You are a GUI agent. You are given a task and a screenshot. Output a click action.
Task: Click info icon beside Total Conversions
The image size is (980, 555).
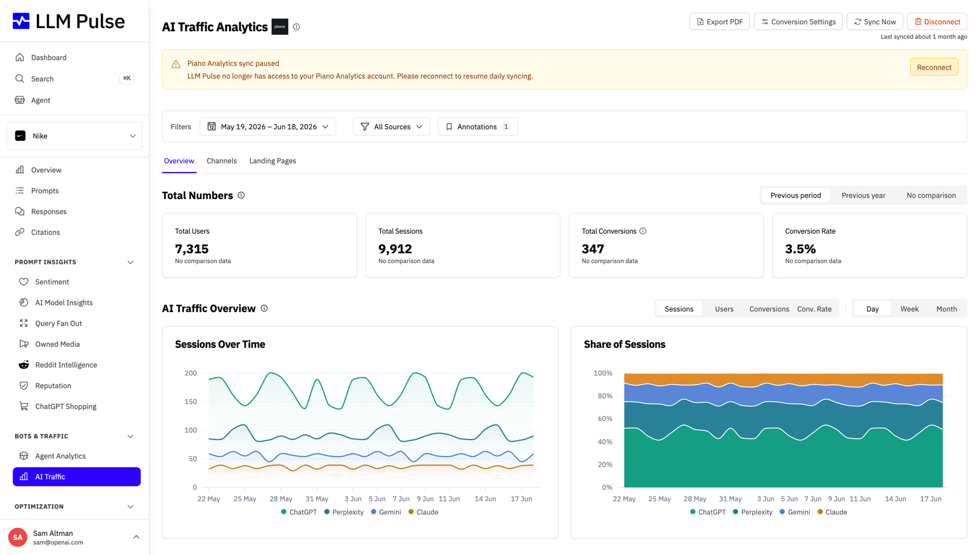point(643,231)
